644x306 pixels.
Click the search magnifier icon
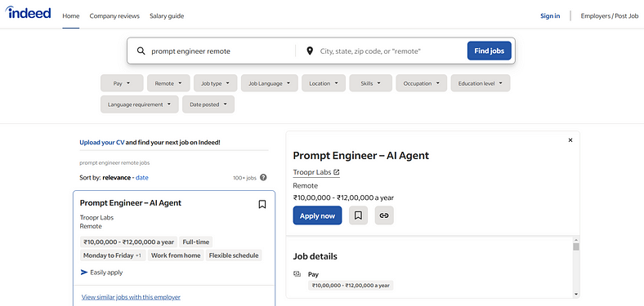pyautogui.click(x=141, y=51)
